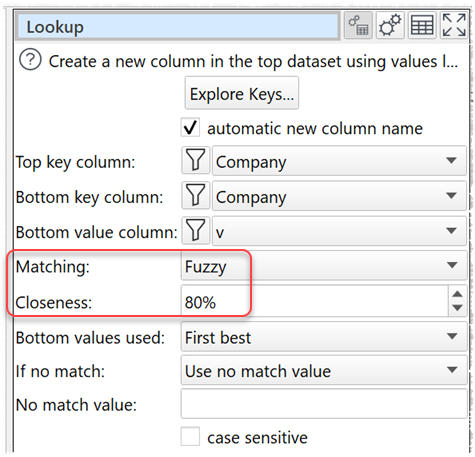
Task: Expand the Bottom value column dropdown
Action: (339, 231)
